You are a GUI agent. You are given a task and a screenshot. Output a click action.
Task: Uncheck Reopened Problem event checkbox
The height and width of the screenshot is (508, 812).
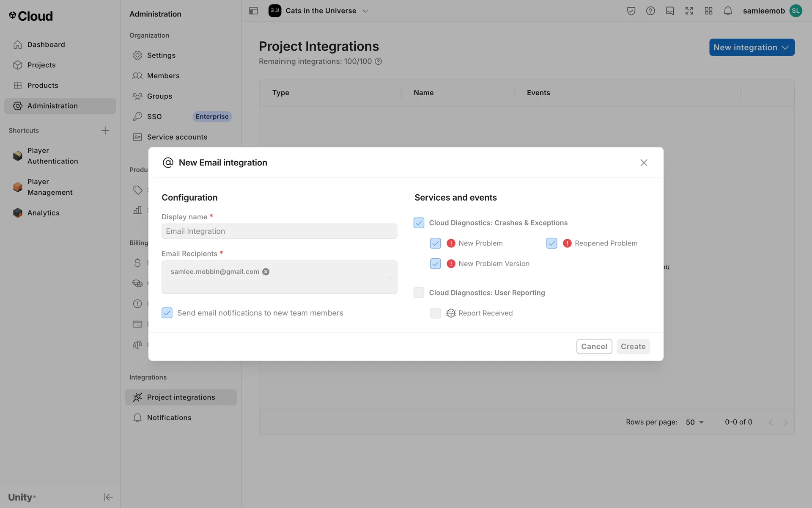pos(551,243)
